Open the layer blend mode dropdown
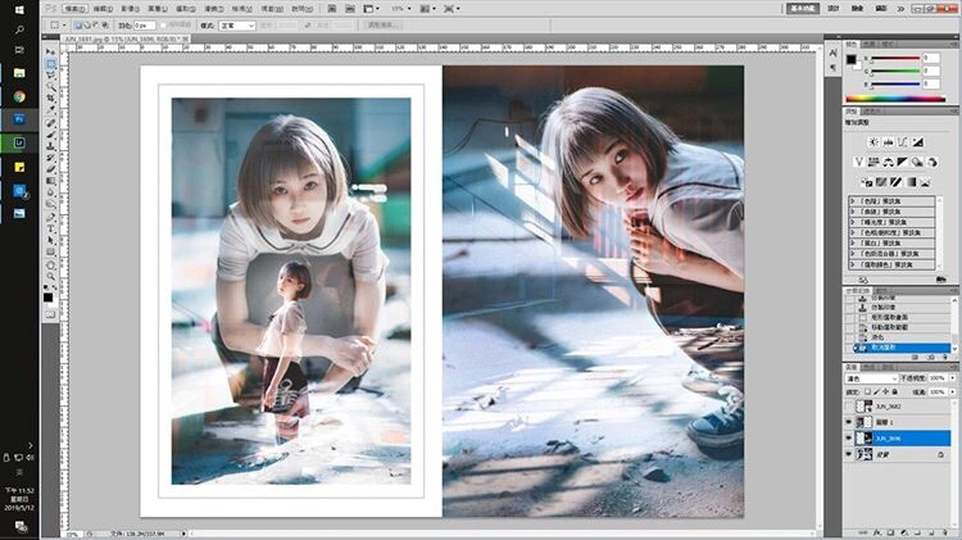The height and width of the screenshot is (540, 962). click(872, 379)
